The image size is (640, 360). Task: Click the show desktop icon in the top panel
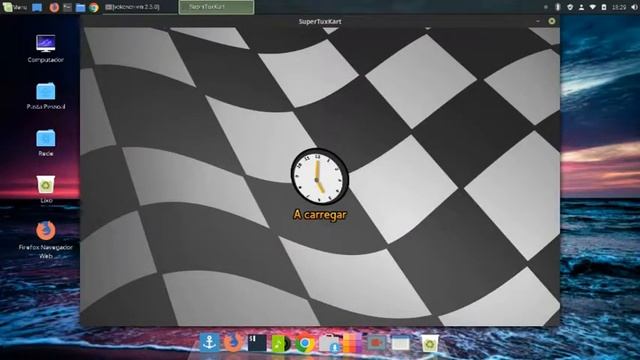pyautogui.click(x=37, y=7)
